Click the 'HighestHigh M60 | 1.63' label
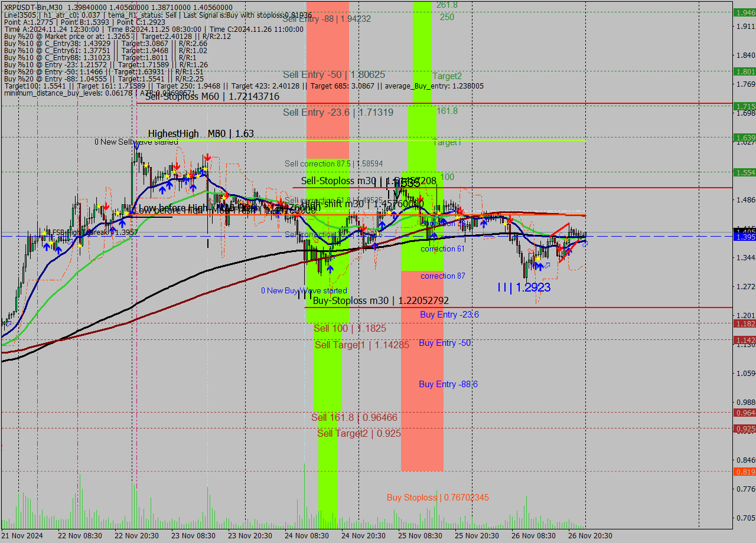The height and width of the screenshot is (543, 756). coord(201,134)
